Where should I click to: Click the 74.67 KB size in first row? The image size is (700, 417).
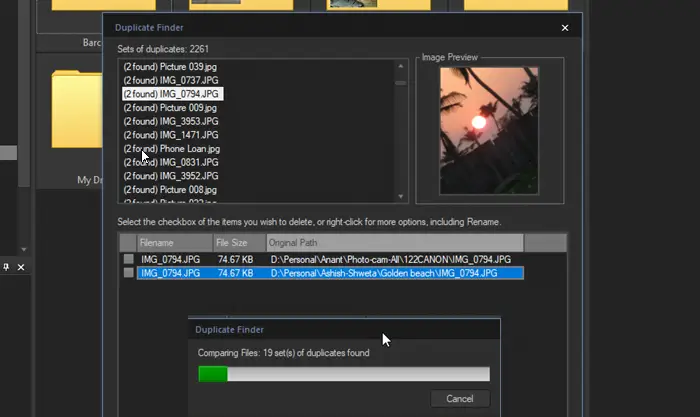235,259
